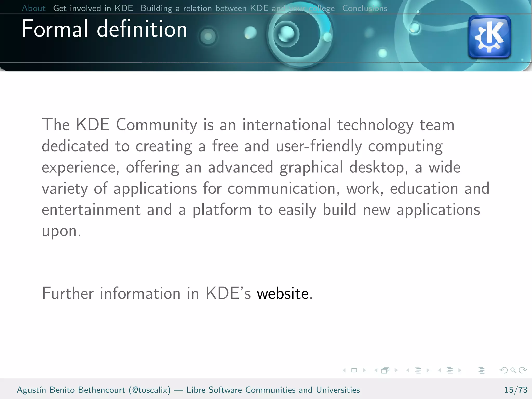Open Get involved in KDE section
Image resolution: width=532 pixels, height=399 pixels.
pyautogui.click(x=93, y=8)
